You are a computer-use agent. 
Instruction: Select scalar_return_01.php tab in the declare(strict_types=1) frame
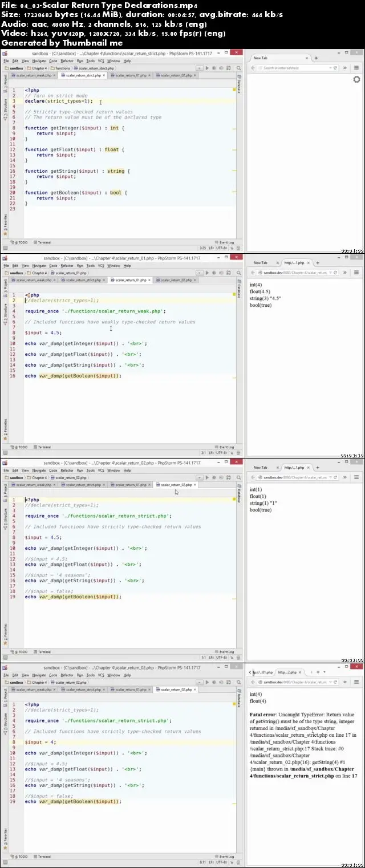pos(131,75)
